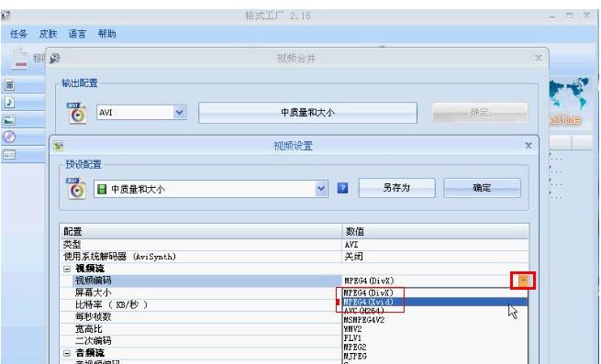Screen dimensions: 601x364
Task: Click the advanced tools icon in sidebar
Action: click(9, 155)
